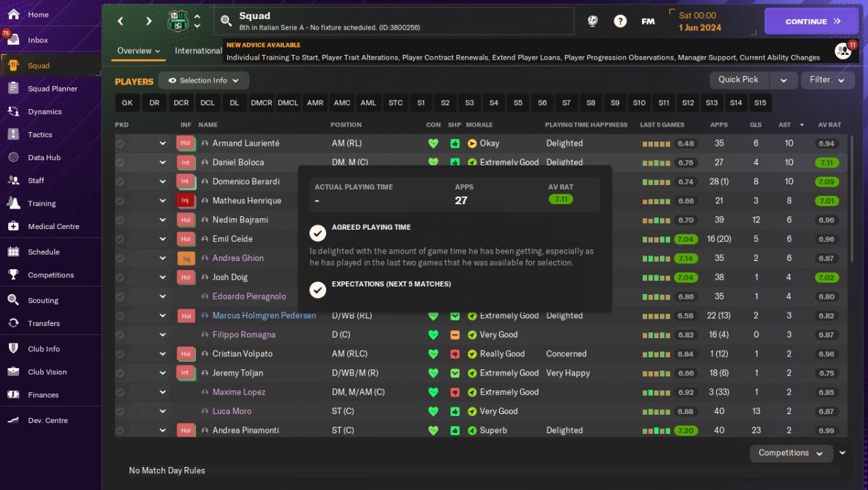The width and height of the screenshot is (868, 490).
Task: Click the Sassuolo club badge
Action: pos(178,21)
